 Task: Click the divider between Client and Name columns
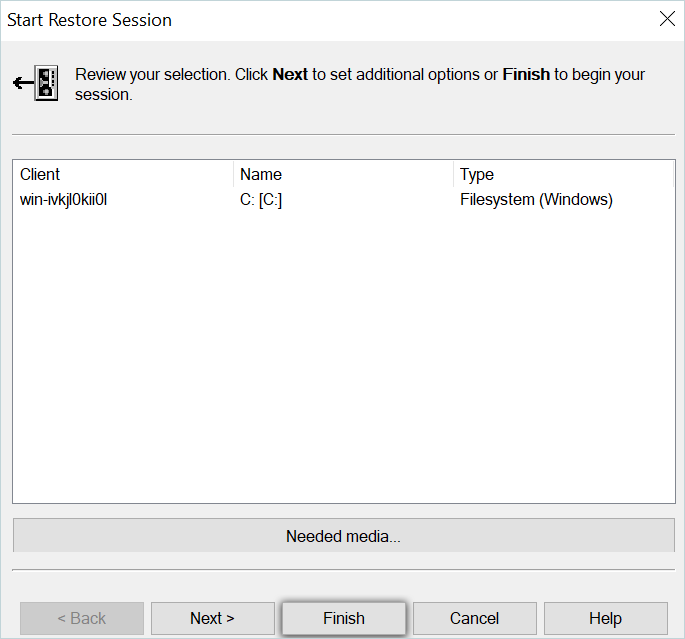[x=233, y=174]
